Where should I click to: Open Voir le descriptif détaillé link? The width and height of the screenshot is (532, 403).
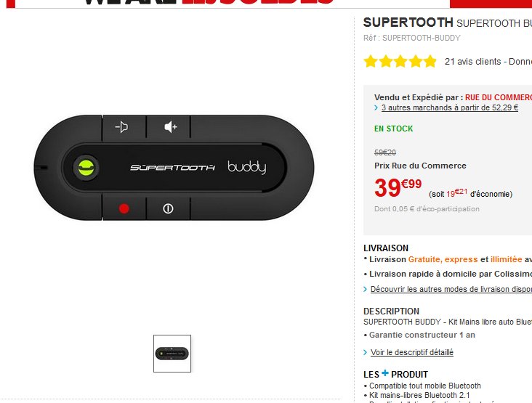click(412, 352)
